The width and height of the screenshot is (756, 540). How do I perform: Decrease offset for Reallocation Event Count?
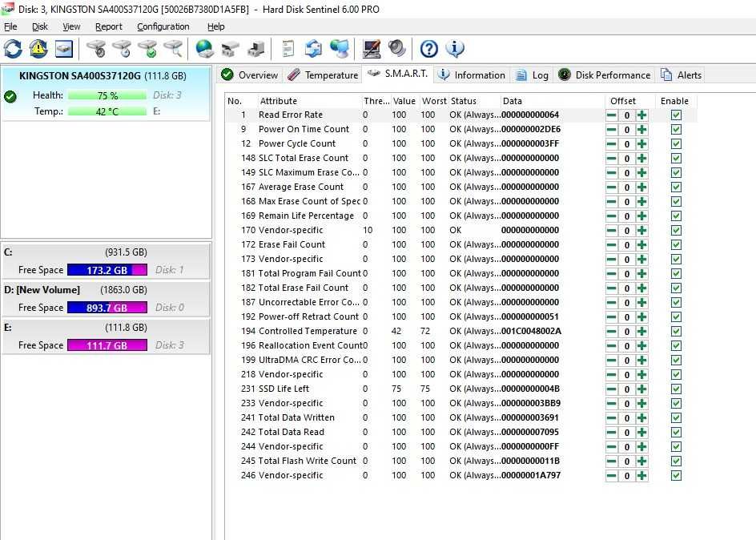611,346
